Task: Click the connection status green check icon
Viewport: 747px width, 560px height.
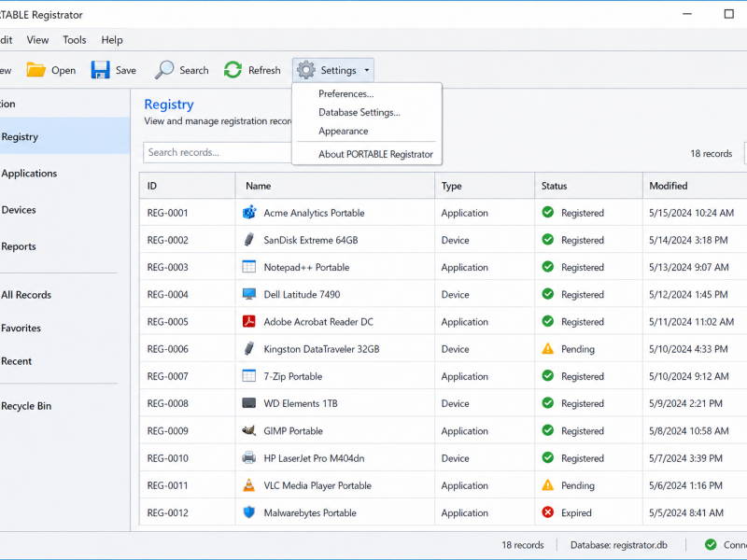Action: pyautogui.click(x=711, y=545)
